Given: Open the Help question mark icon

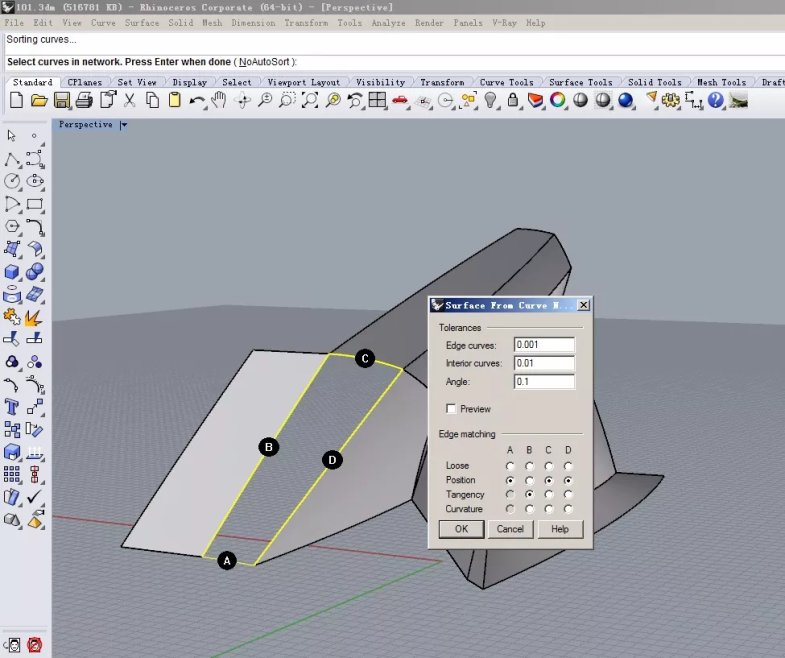Looking at the screenshot, I should (716, 100).
